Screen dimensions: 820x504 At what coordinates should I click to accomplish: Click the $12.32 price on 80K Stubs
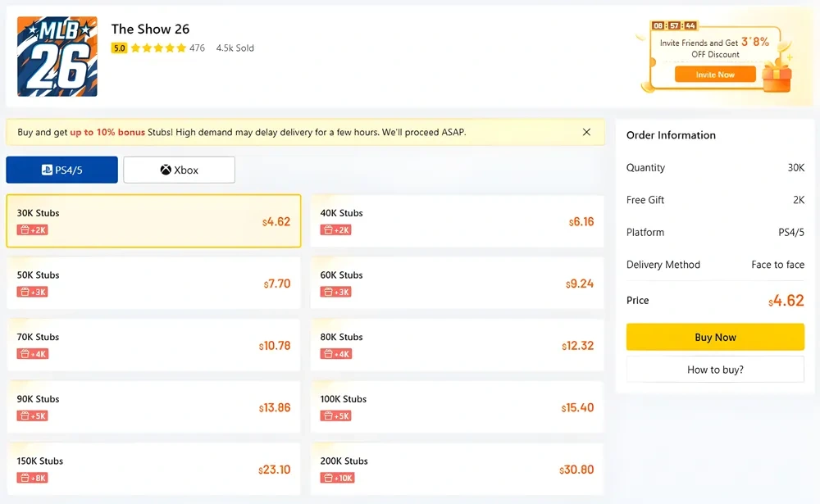[578, 346]
